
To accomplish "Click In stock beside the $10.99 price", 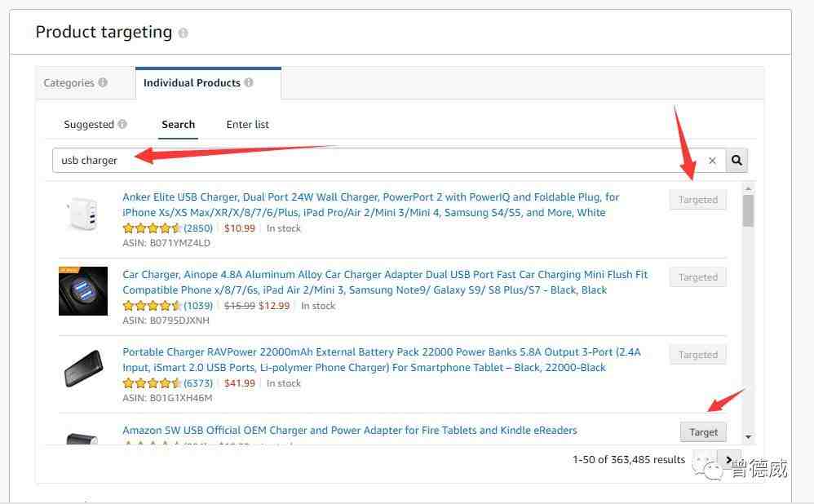I will [x=284, y=228].
